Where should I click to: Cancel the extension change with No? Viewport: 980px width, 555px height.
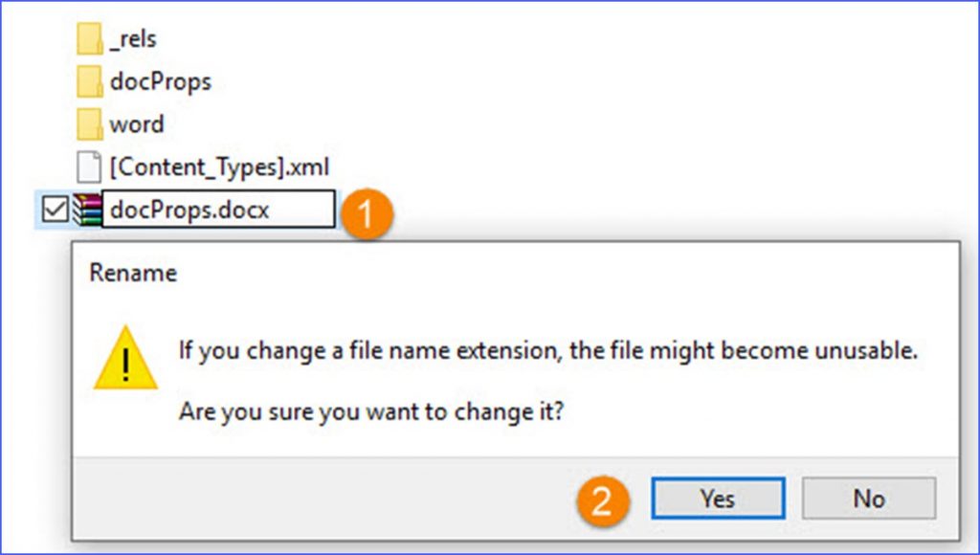coord(868,499)
